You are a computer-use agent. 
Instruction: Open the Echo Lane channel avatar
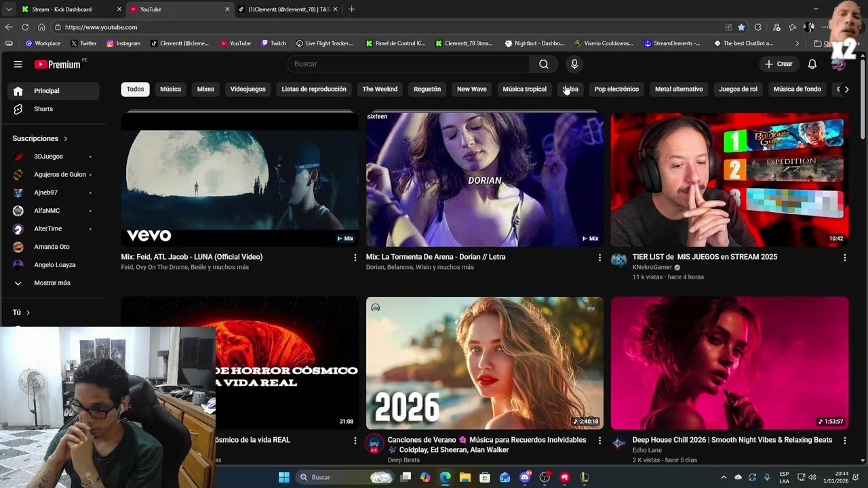[x=619, y=443]
